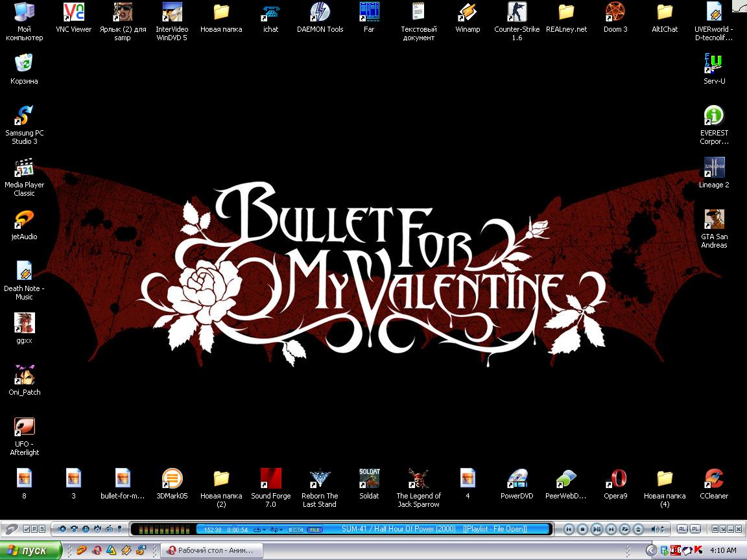Select the EVEREST Corporate shortcut
Viewport: 747px width, 560px height.
(714, 124)
